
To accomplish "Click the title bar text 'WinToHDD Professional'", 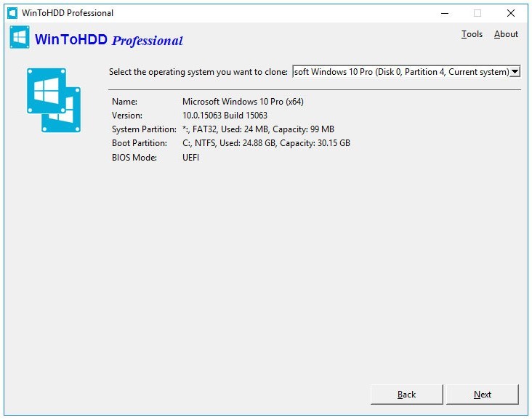I will pyautogui.click(x=68, y=13).
